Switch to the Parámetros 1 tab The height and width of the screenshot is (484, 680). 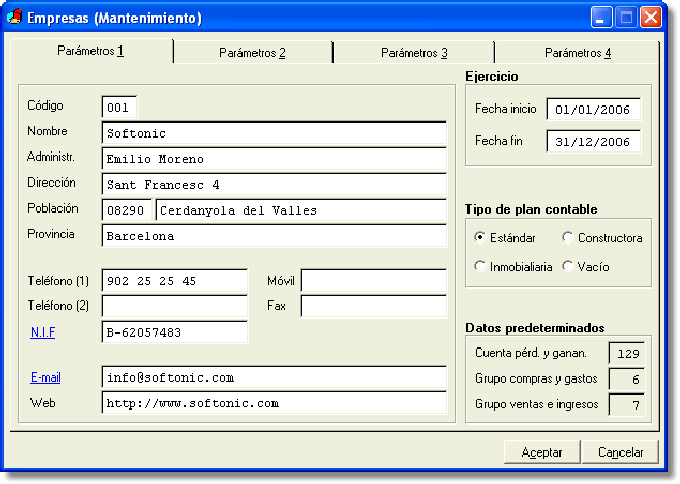pyautogui.click(x=91, y=51)
